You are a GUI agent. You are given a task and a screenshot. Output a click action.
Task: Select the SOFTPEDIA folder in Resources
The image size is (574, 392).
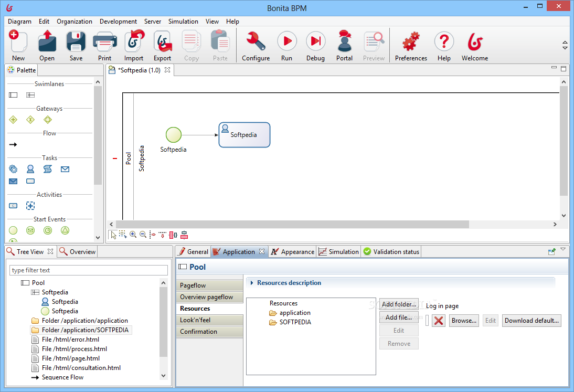pos(290,322)
